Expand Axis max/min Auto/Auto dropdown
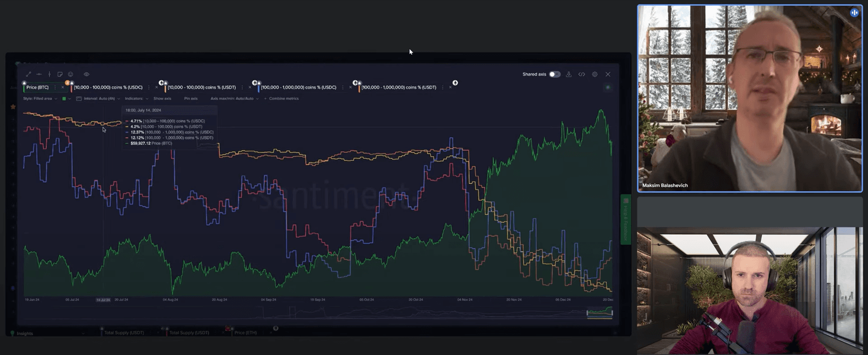 [x=234, y=99]
